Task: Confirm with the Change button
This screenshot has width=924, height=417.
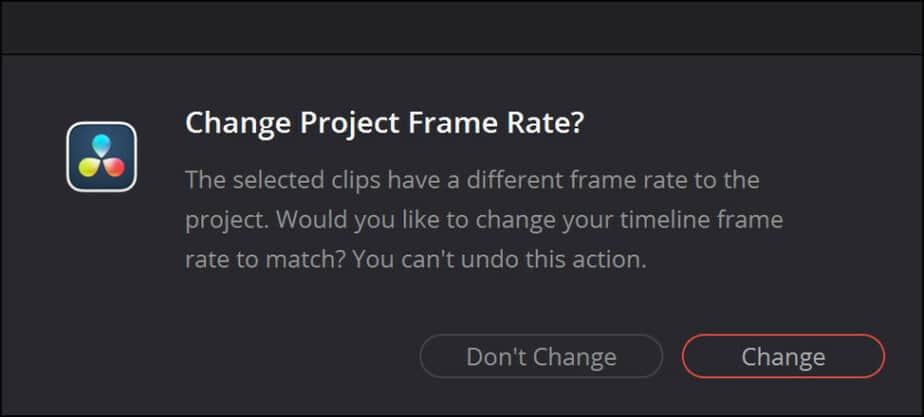Action: 783,356
